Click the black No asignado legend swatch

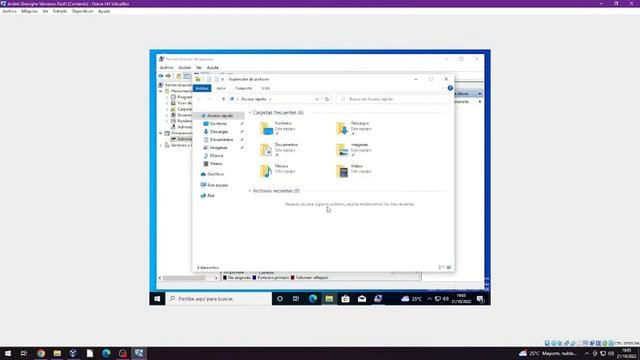(x=224, y=278)
